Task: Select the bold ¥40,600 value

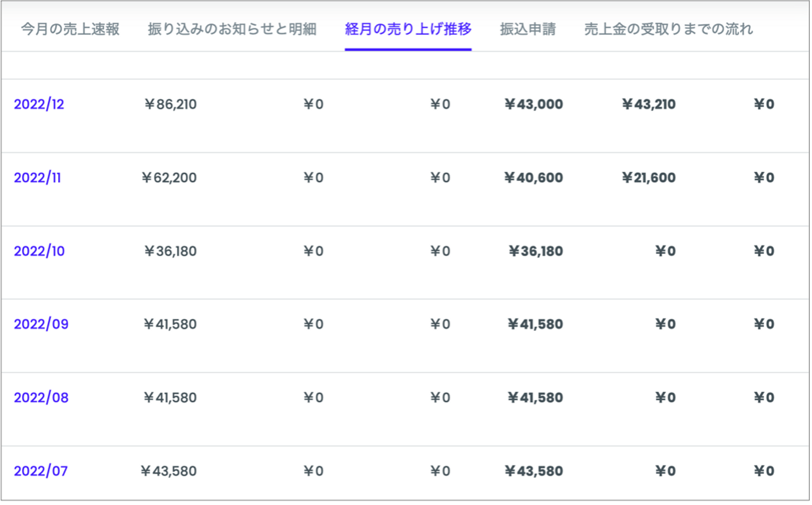Action: [533, 178]
